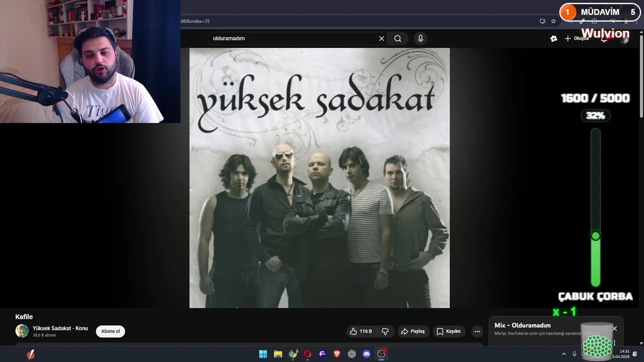The image size is (644, 362).
Task: Open the Oluştur create button
Action: (577, 39)
